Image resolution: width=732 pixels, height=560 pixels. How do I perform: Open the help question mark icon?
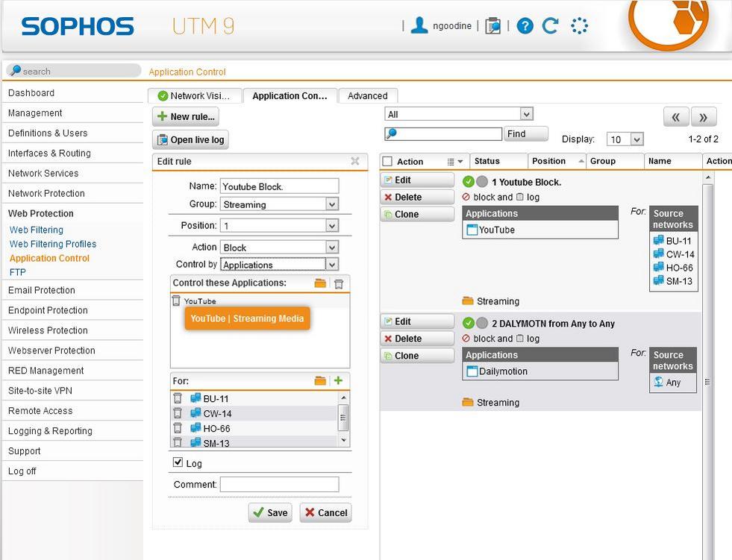[x=525, y=25]
